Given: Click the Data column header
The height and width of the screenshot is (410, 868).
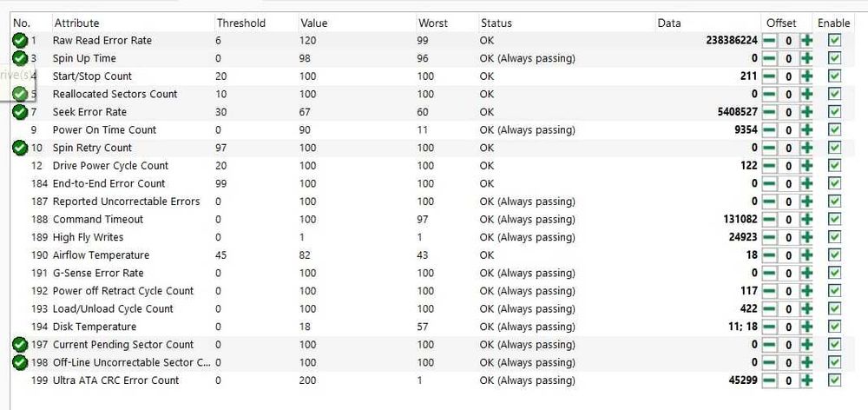Looking at the screenshot, I should click(x=669, y=23).
